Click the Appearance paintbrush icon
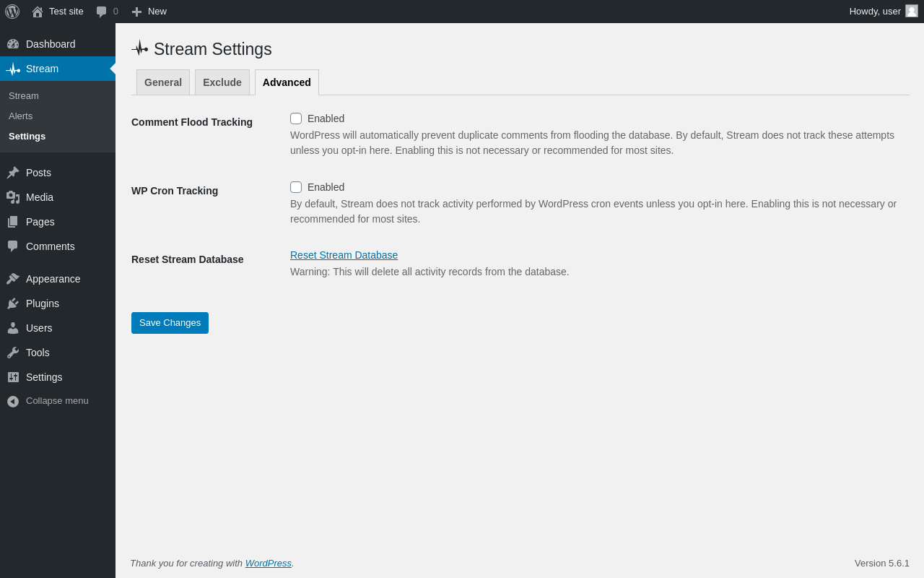Image resolution: width=924 pixels, height=578 pixels. coord(13,279)
